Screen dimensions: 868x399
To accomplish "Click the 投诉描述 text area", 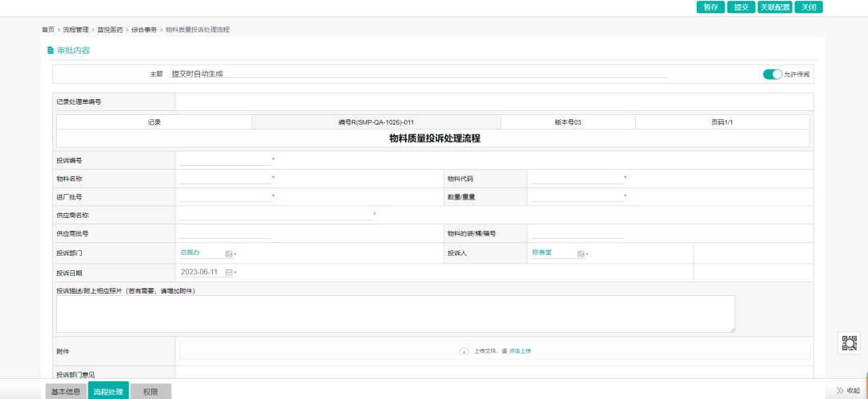I will (x=395, y=315).
